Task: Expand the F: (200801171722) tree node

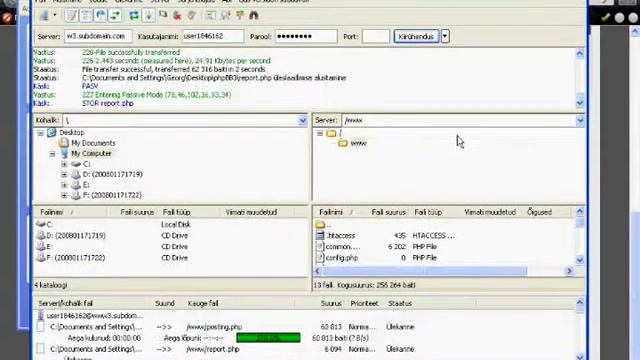Action: tap(64, 196)
